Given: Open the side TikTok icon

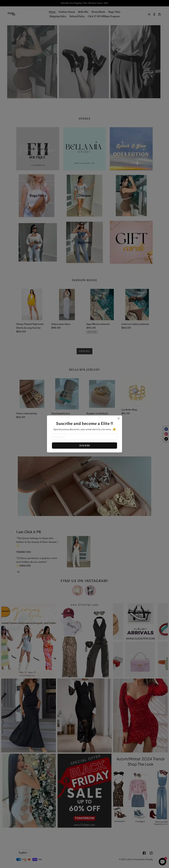Looking at the screenshot, I should click(166, 439).
